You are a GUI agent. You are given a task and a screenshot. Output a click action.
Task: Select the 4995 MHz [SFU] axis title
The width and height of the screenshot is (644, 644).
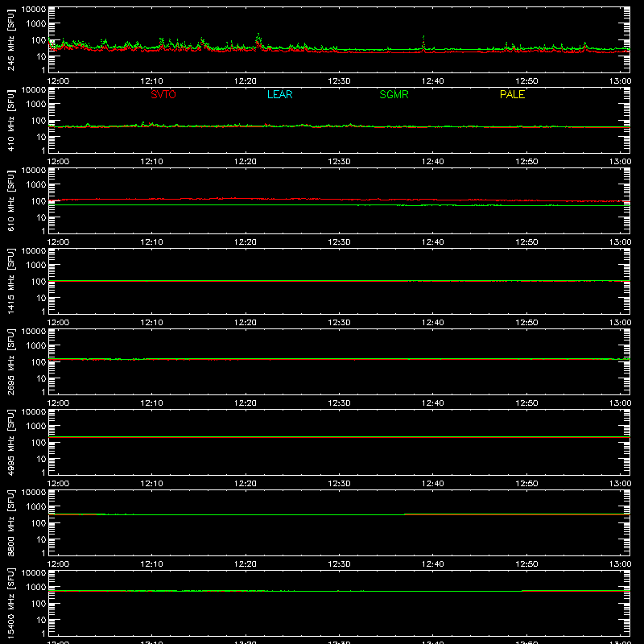(x=10, y=442)
